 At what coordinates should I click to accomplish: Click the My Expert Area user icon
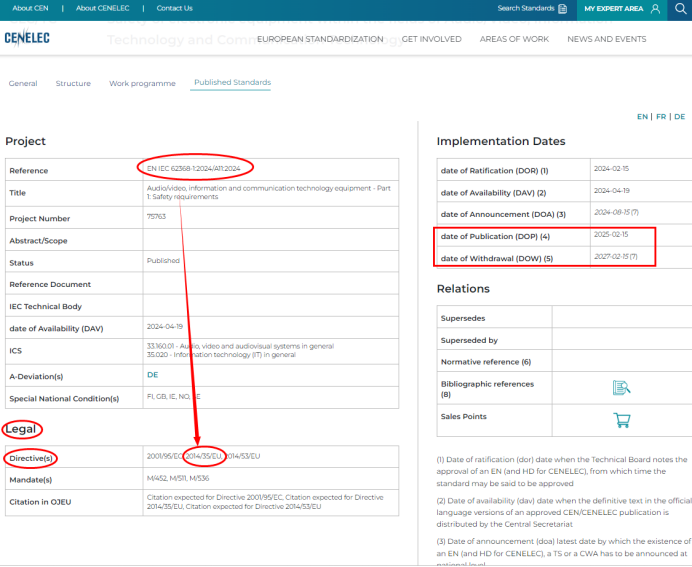pos(655,9)
